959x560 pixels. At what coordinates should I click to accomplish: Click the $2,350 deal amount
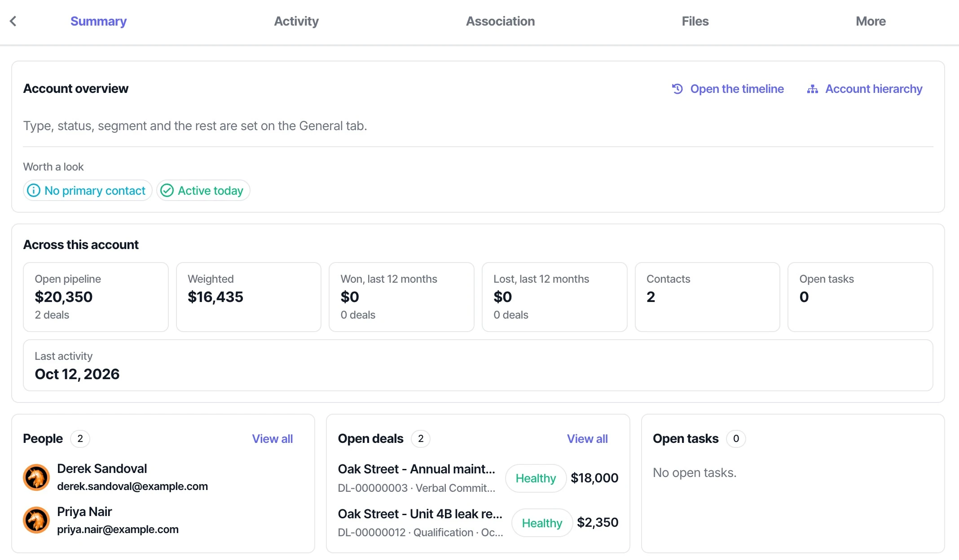(x=598, y=522)
